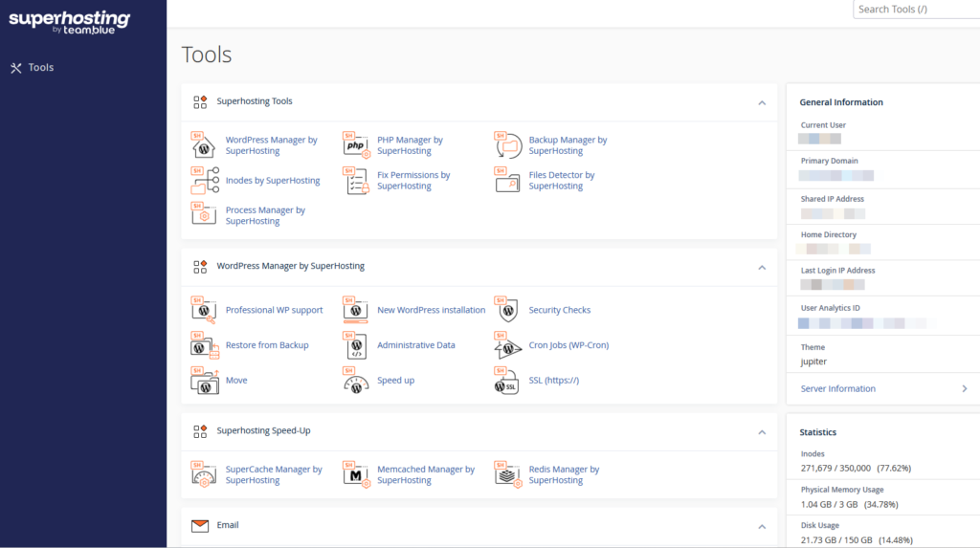Open Files Detector by SuperHosting link
This screenshot has height=548, width=980.
click(x=561, y=180)
